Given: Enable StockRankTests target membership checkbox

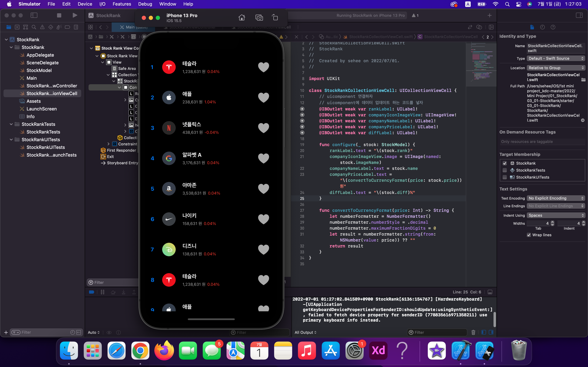Looking at the screenshot, I should pyautogui.click(x=505, y=170).
